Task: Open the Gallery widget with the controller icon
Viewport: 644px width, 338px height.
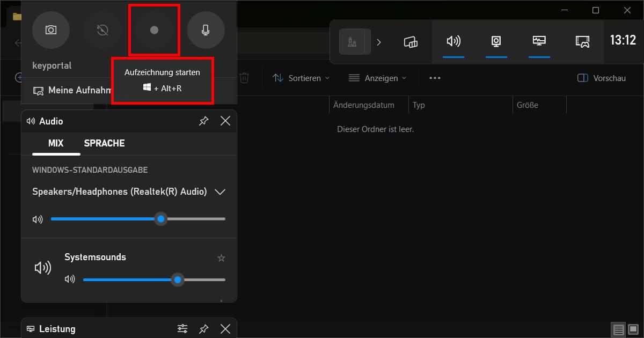Action: [581, 42]
